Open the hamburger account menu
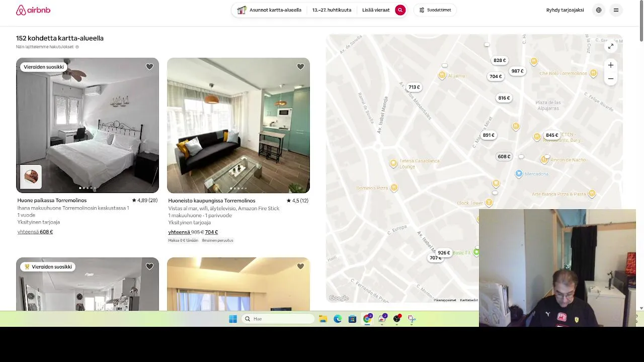This screenshot has width=644, height=362. tap(616, 10)
